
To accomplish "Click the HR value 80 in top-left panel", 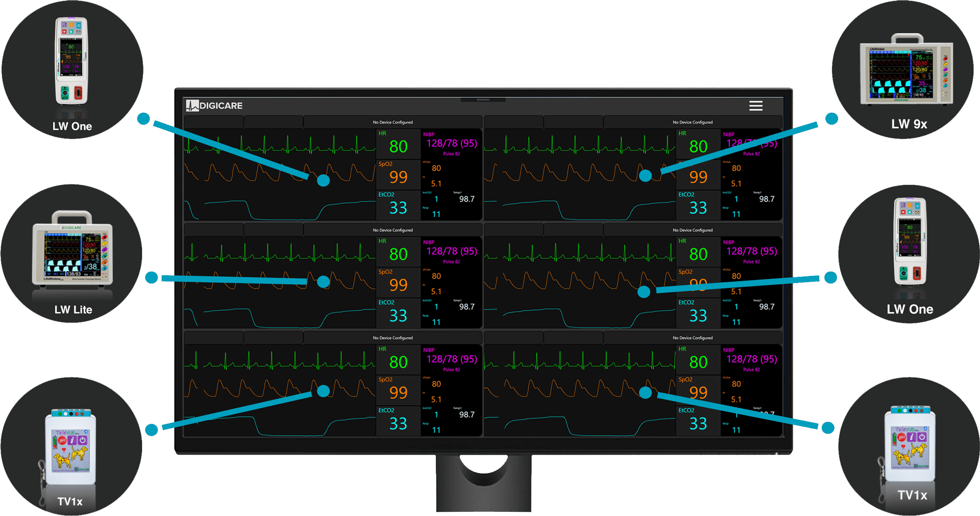I will coord(398,147).
